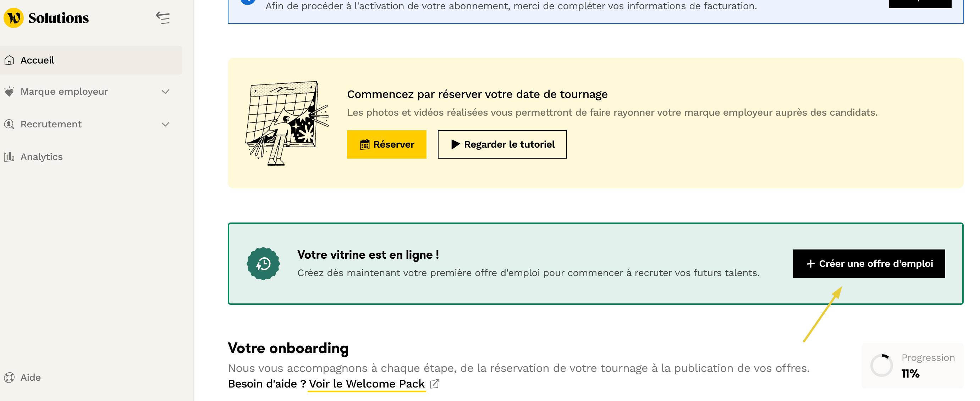Image resolution: width=980 pixels, height=401 pixels.
Task: Open the Voir le Welcome Pack link
Action: pos(367,384)
